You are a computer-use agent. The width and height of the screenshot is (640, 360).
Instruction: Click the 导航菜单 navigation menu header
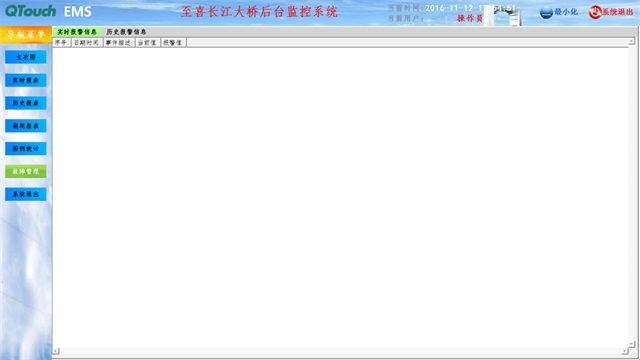pos(26,35)
